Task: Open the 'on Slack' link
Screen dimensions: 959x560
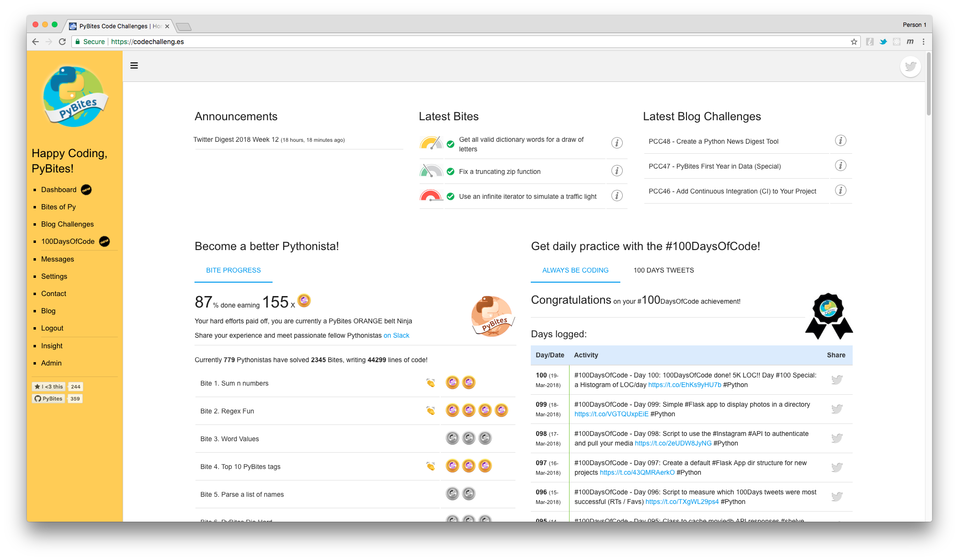Action: 396,335
